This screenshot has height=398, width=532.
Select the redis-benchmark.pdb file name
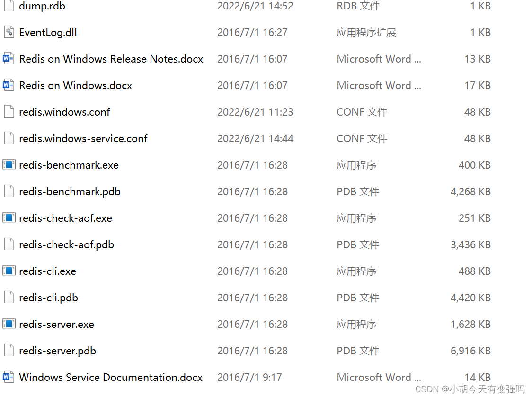point(70,192)
